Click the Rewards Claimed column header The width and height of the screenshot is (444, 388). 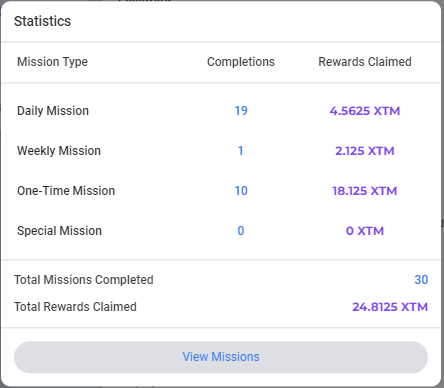[x=365, y=62]
